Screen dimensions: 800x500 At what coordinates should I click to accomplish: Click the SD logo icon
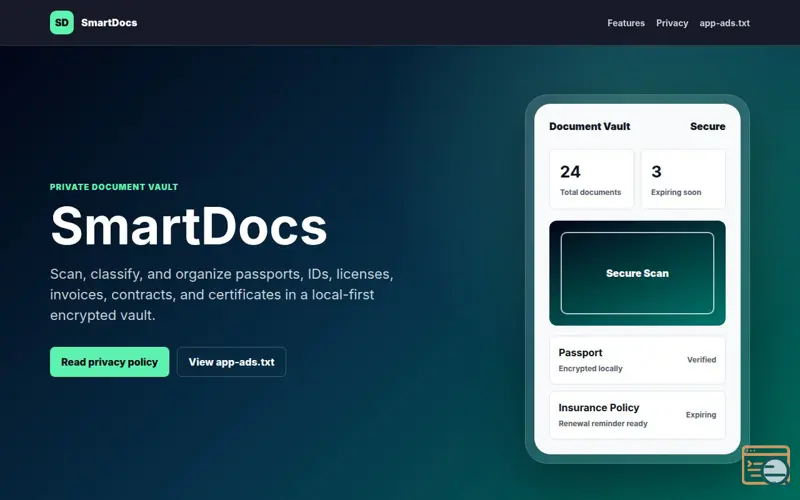62,22
